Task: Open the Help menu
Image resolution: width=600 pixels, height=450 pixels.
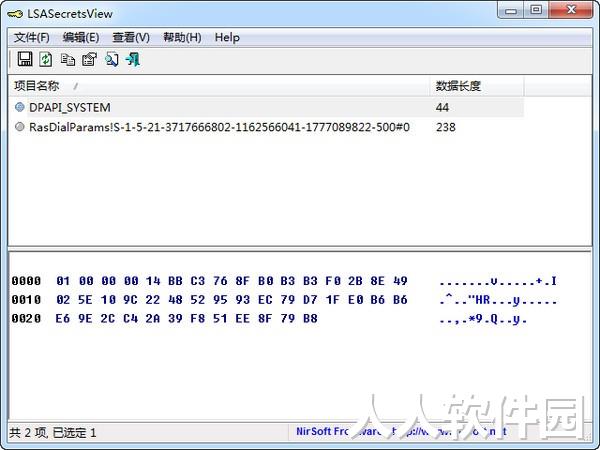Action: coord(227,38)
